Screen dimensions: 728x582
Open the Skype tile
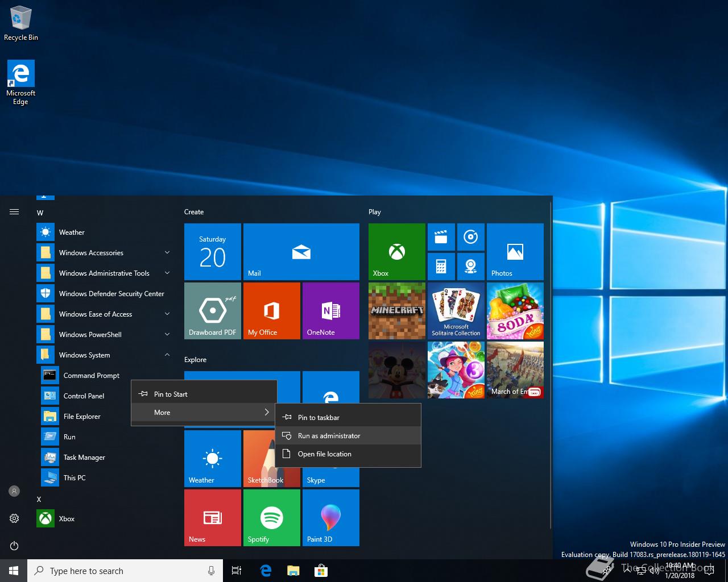331,477
